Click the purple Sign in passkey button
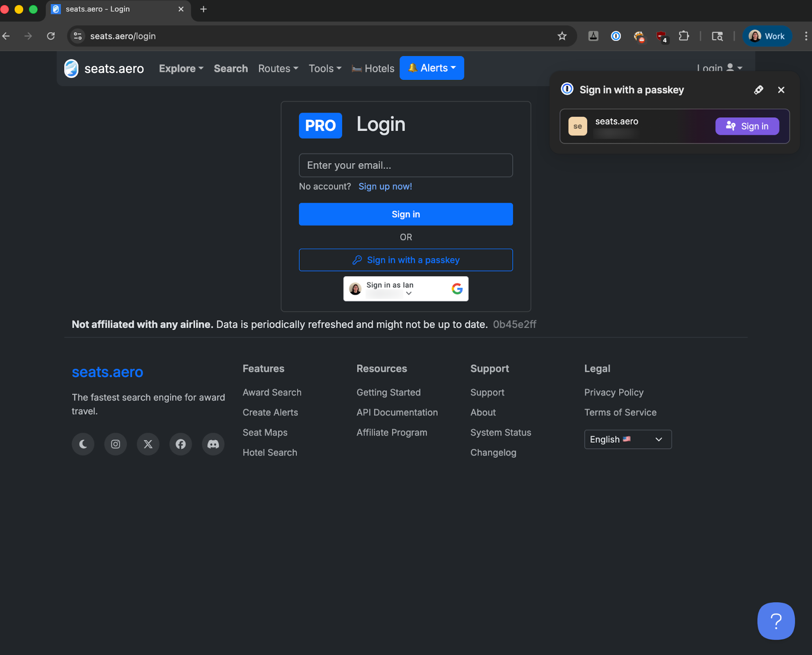 click(747, 126)
